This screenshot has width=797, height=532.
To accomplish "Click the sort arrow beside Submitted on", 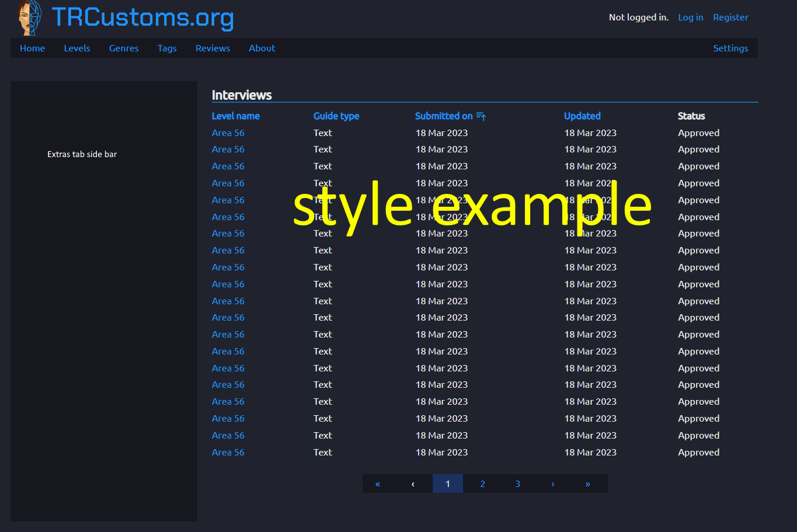I will (x=481, y=116).
